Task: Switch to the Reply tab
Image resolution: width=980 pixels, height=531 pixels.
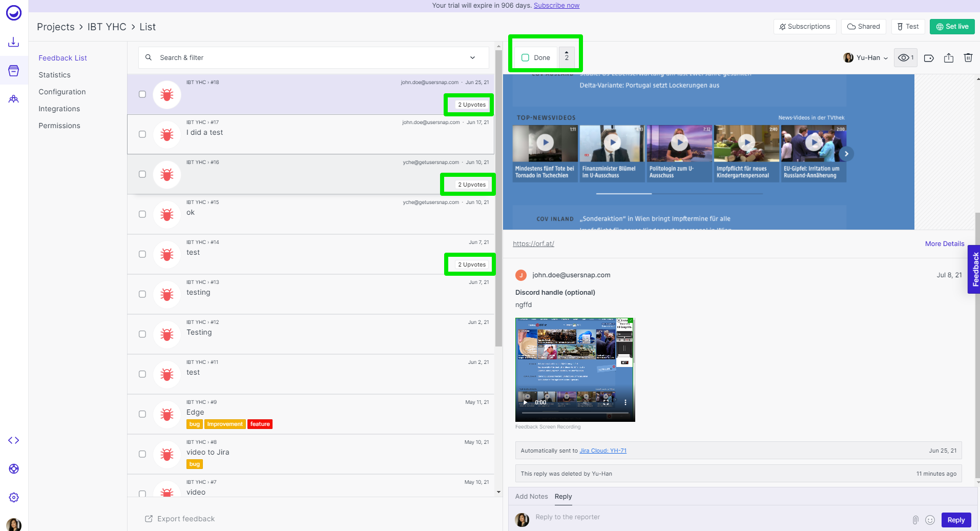Action: click(563, 496)
